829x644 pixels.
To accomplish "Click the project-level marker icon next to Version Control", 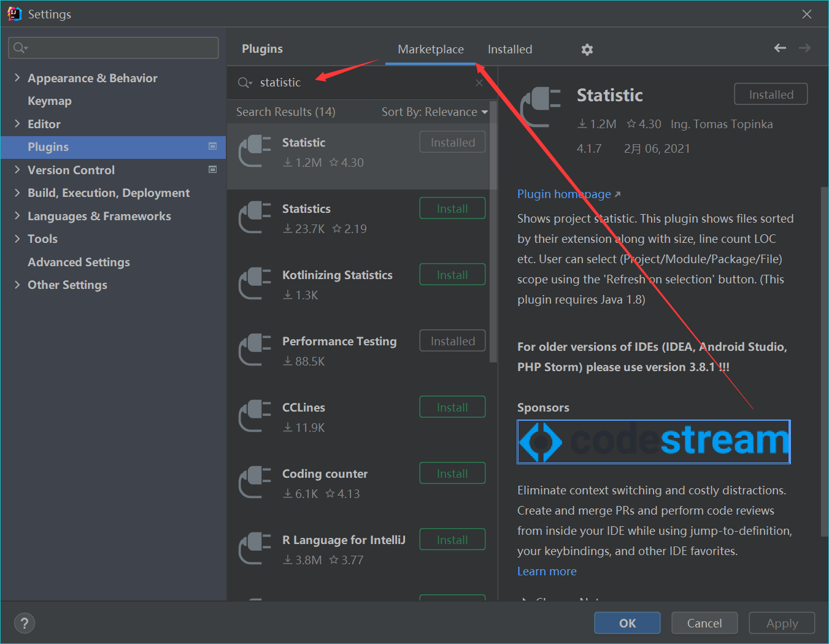I will 213,170.
